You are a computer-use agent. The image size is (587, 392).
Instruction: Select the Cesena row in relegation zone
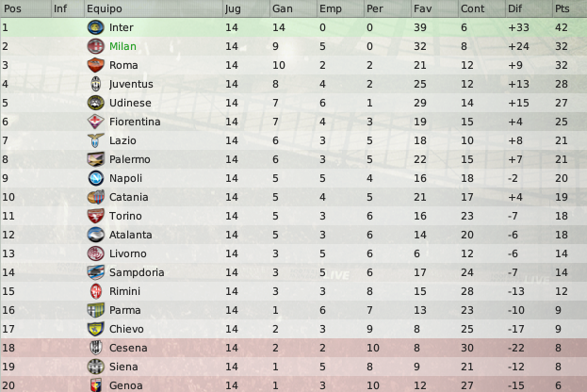click(x=294, y=348)
